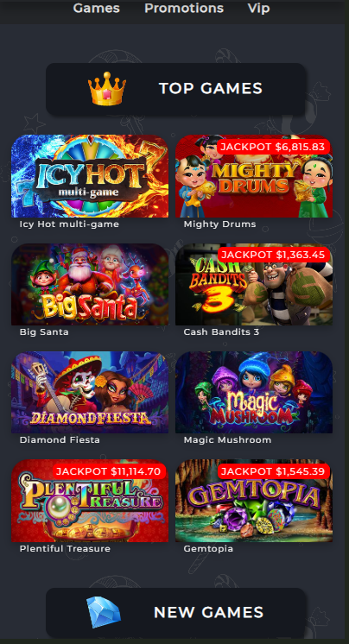Click the Gemtopia jackpot $1,545.39 label

(273, 471)
